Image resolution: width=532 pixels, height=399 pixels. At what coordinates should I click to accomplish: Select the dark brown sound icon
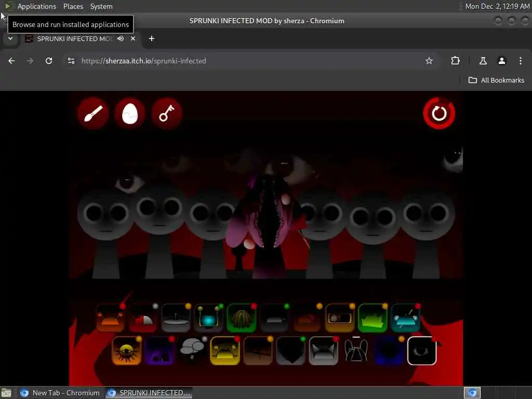258,351
